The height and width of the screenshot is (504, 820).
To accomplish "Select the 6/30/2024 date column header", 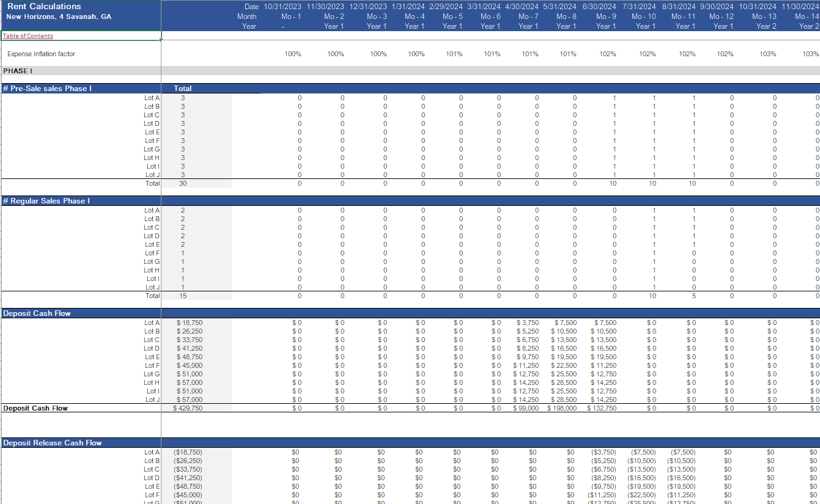I will [x=599, y=6].
